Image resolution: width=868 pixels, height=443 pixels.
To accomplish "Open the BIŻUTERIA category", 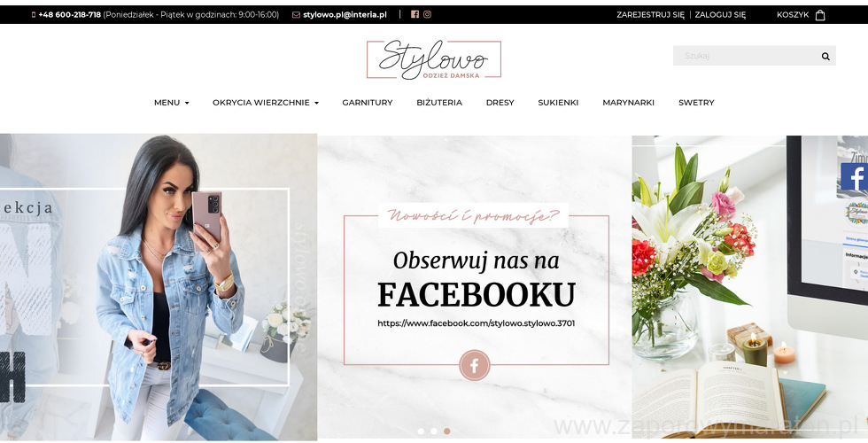I will click(x=439, y=103).
